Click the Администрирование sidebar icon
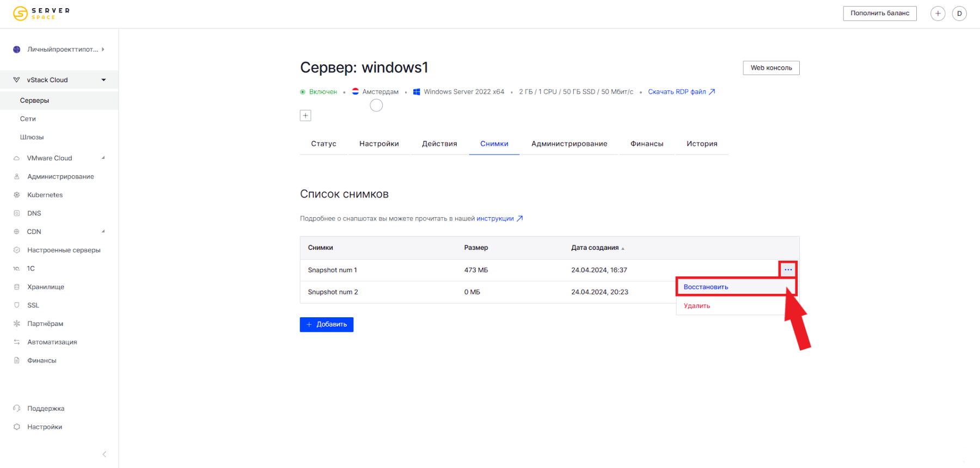Image resolution: width=980 pixels, height=468 pixels. [x=16, y=177]
